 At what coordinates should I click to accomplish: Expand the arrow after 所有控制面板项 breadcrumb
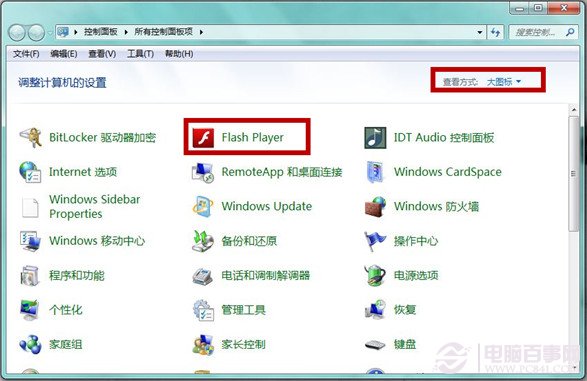tap(201, 32)
